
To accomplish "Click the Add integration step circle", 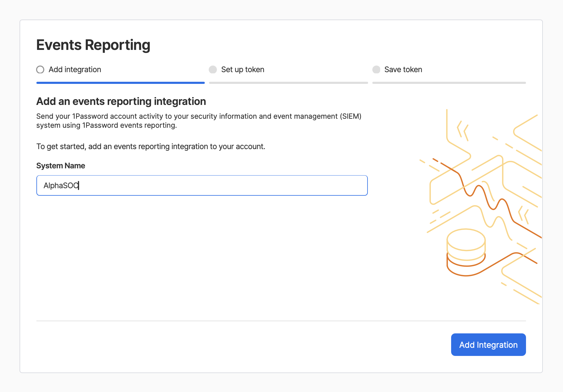I will tap(40, 70).
